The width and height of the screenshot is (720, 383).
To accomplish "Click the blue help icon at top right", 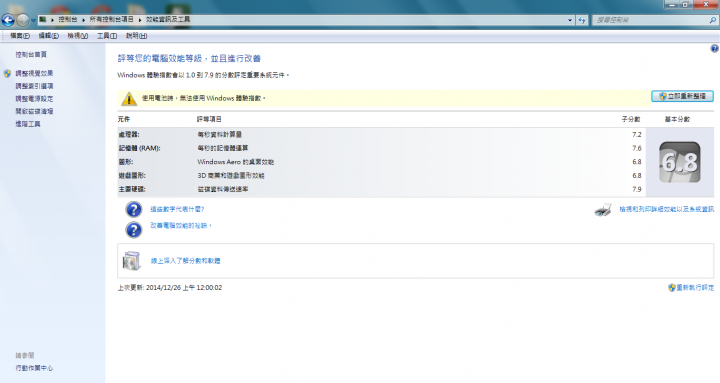I will pyautogui.click(x=714, y=48).
